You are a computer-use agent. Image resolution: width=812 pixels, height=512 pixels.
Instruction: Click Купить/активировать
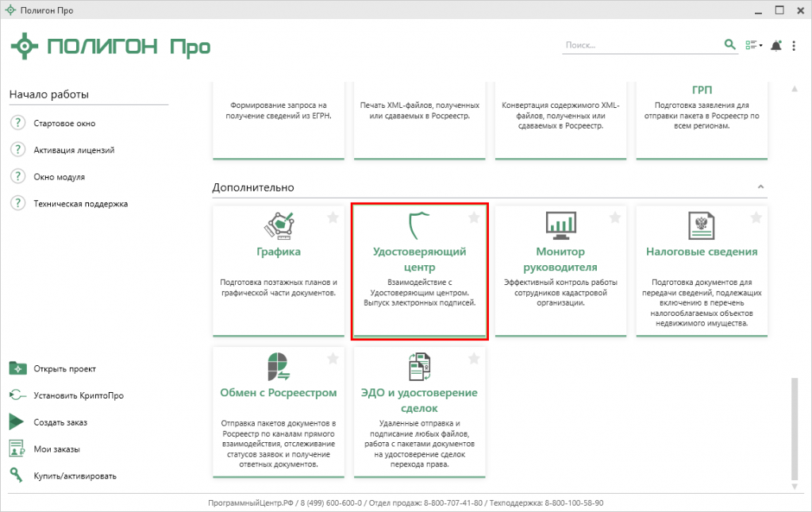tap(75, 476)
